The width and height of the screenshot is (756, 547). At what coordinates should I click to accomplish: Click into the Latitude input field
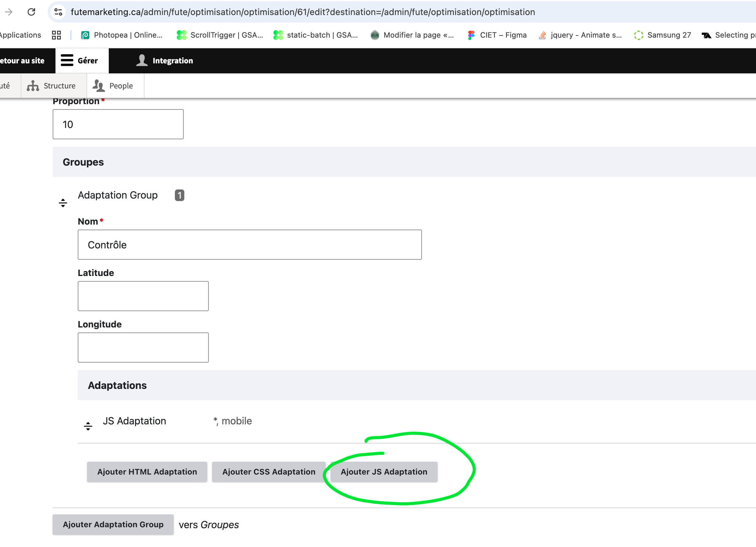[143, 296]
